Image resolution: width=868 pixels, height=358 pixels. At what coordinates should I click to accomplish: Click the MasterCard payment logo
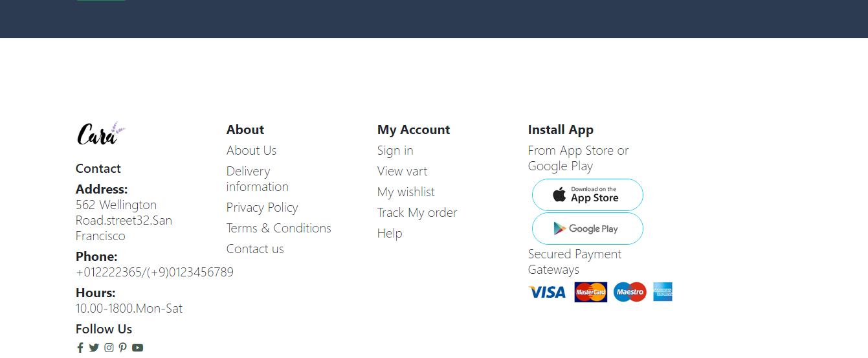(590, 292)
